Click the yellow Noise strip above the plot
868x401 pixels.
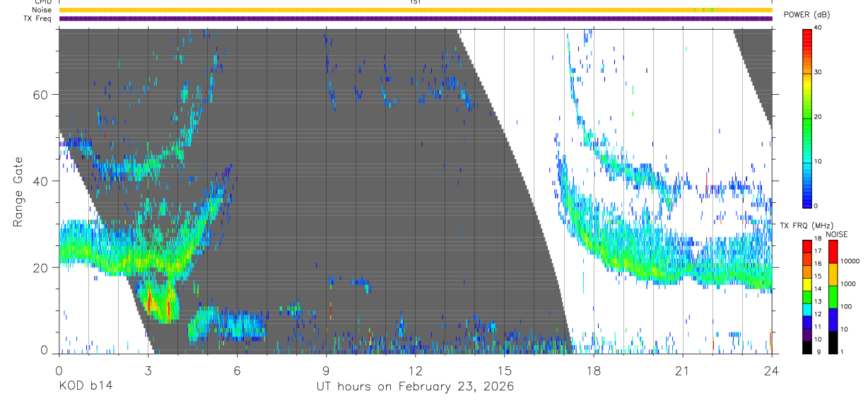(415, 10)
